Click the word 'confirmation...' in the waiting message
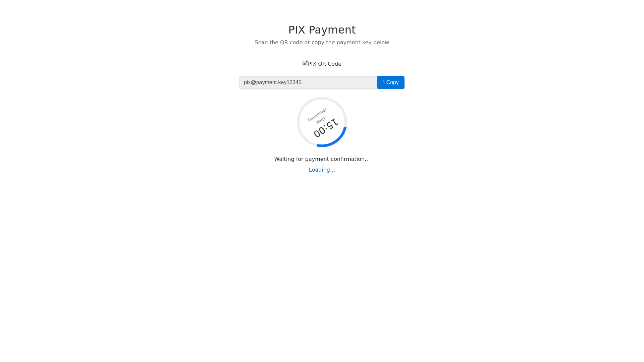The image size is (644, 362). [350, 159]
